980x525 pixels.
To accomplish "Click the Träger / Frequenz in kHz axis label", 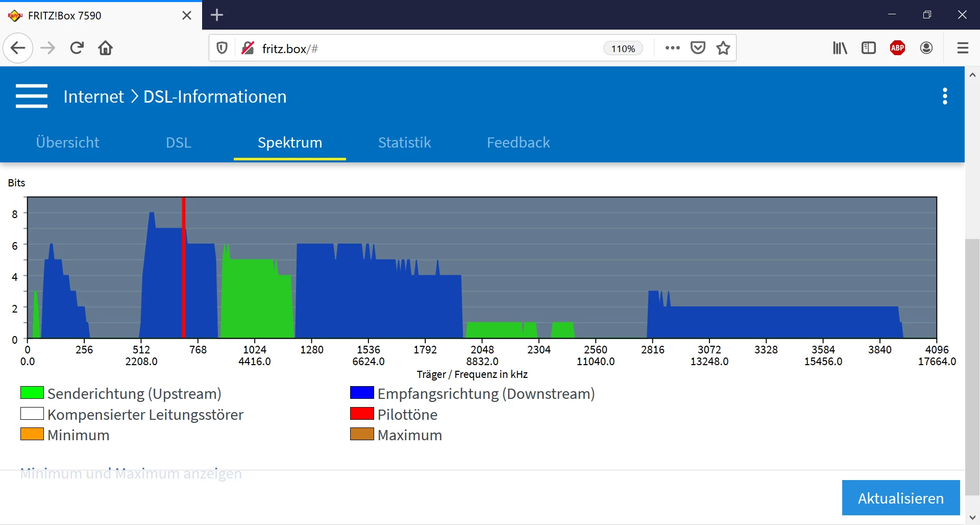I will pyautogui.click(x=472, y=374).
